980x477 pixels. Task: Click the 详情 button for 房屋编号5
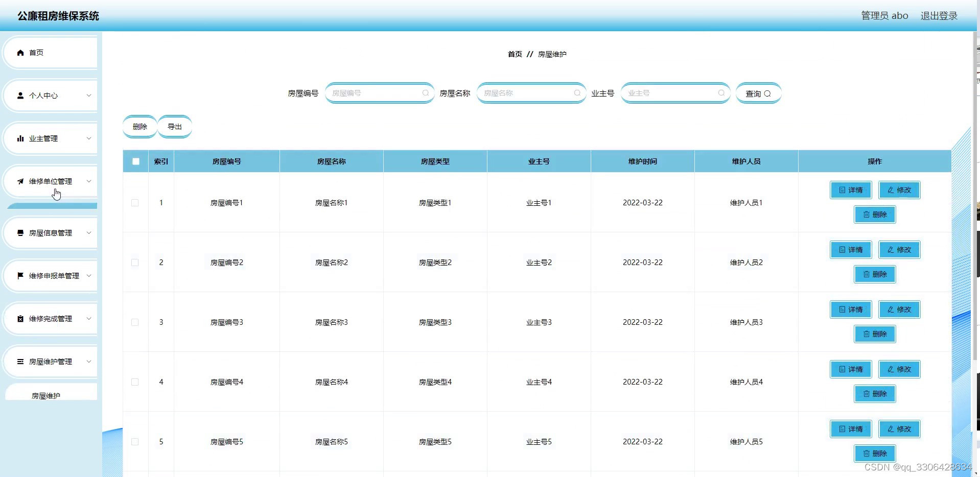click(851, 429)
